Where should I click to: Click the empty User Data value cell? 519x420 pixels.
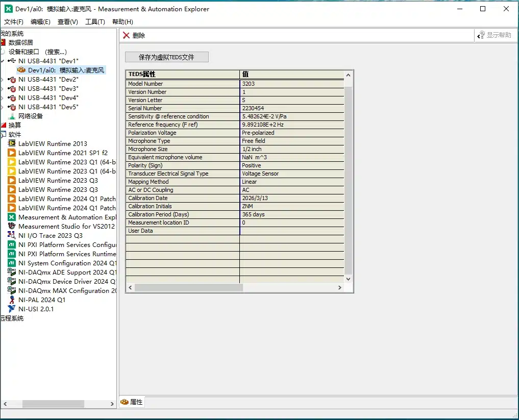click(292, 231)
